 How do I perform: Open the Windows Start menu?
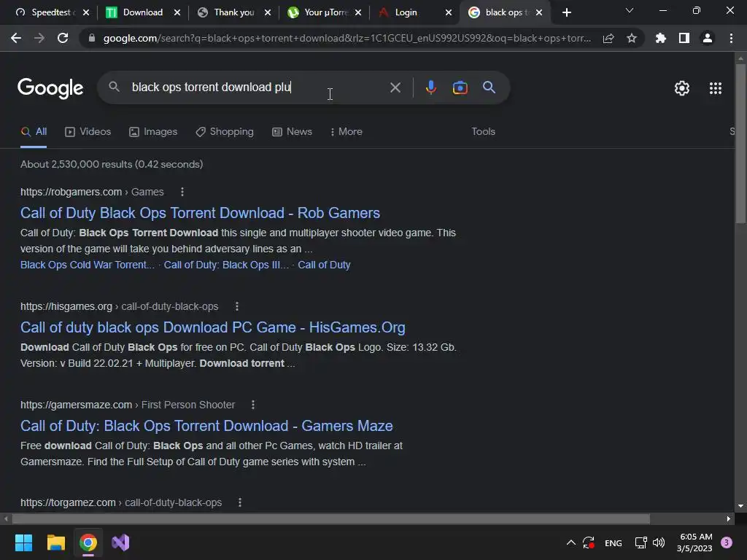tap(23, 542)
